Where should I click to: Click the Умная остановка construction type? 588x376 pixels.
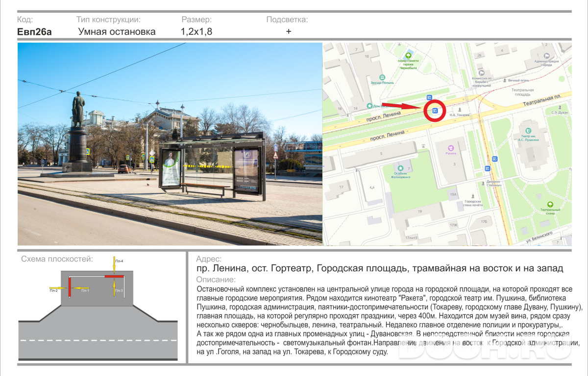click(117, 32)
